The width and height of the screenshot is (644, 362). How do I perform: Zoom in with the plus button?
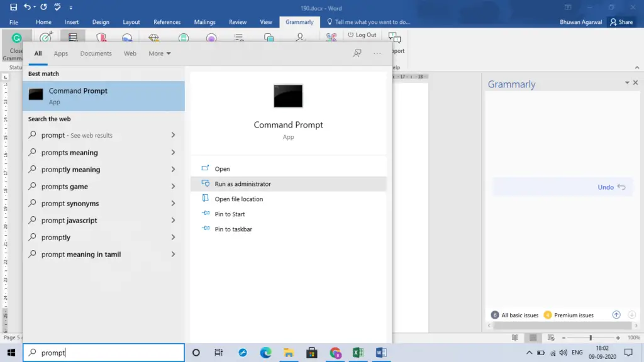(618, 337)
